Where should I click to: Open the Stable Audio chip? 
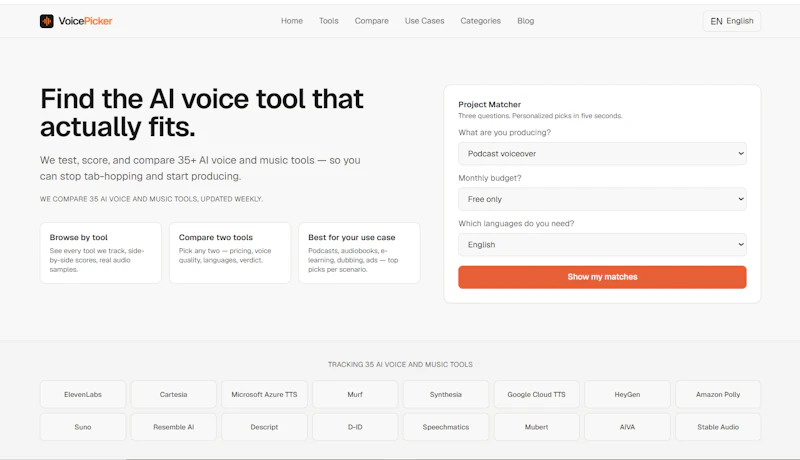pyautogui.click(x=718, y=427)
